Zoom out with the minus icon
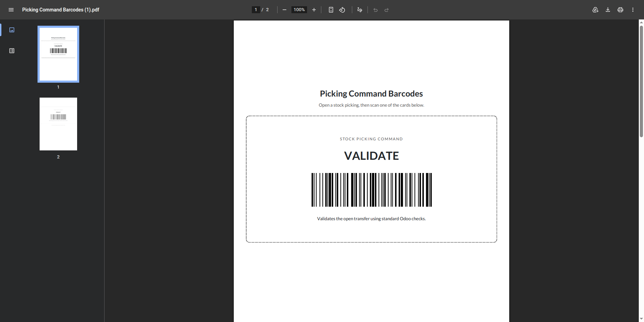This screenshot has height=322, width=644. pos(284,10)
